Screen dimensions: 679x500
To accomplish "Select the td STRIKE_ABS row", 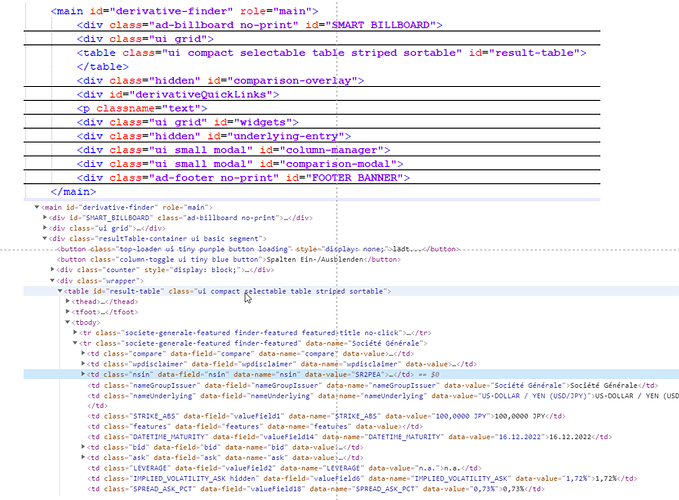I will click(x=327, y=416).
